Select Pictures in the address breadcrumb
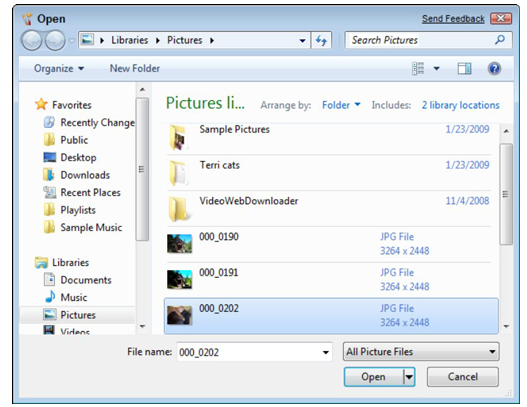527x407 pixels. click(185, 40)
